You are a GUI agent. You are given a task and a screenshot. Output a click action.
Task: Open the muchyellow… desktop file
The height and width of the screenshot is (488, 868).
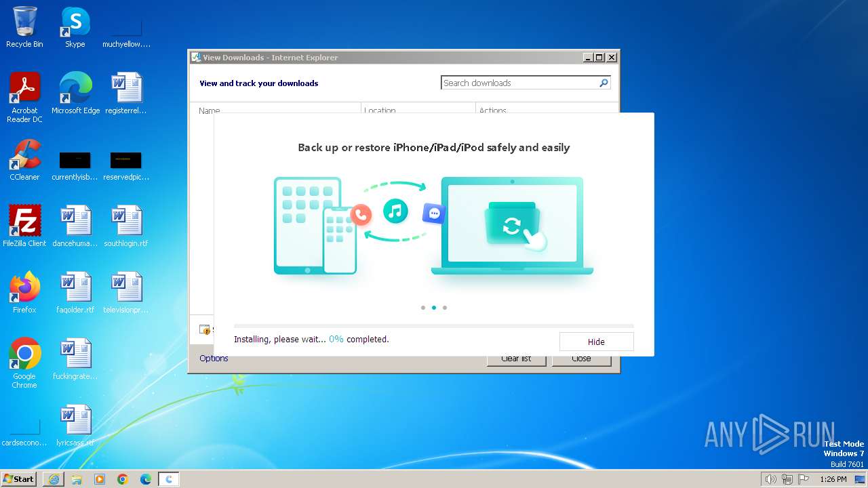(x=126, y=33)
